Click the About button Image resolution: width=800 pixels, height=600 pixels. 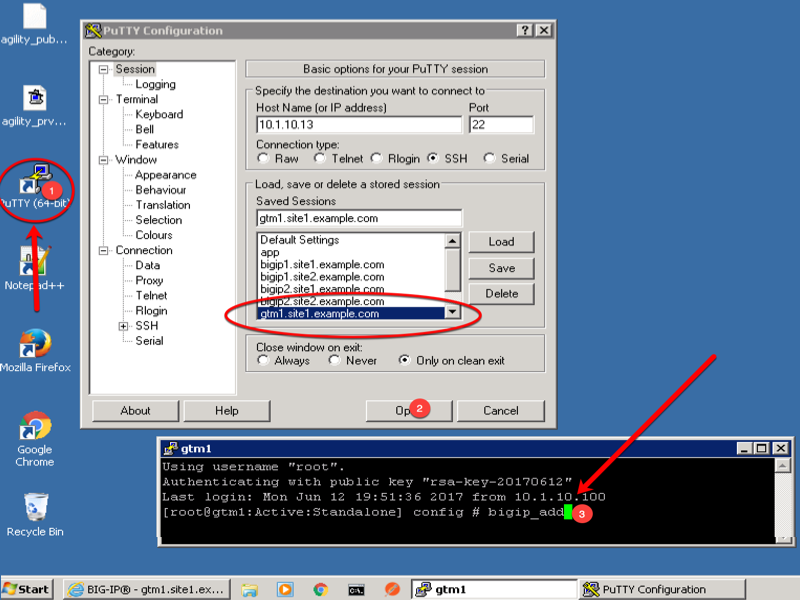point(135,411)
